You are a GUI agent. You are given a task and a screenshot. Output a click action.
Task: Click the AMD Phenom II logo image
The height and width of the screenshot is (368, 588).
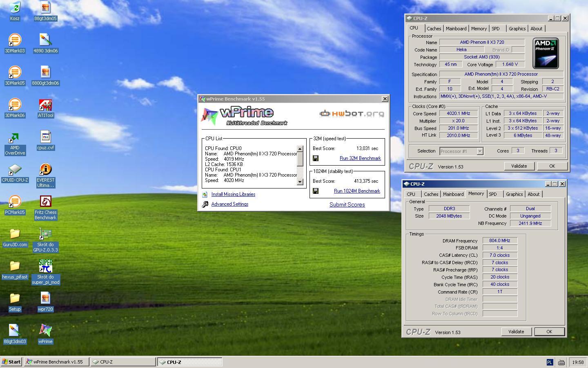(x=546, y=53)
